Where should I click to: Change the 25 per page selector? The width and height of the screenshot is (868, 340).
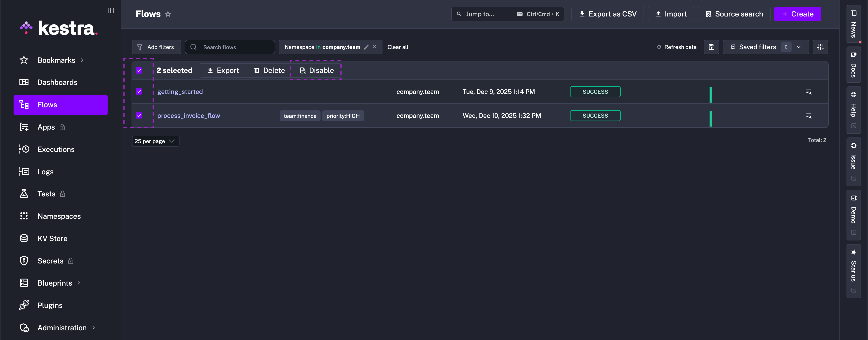coord(155,141)
